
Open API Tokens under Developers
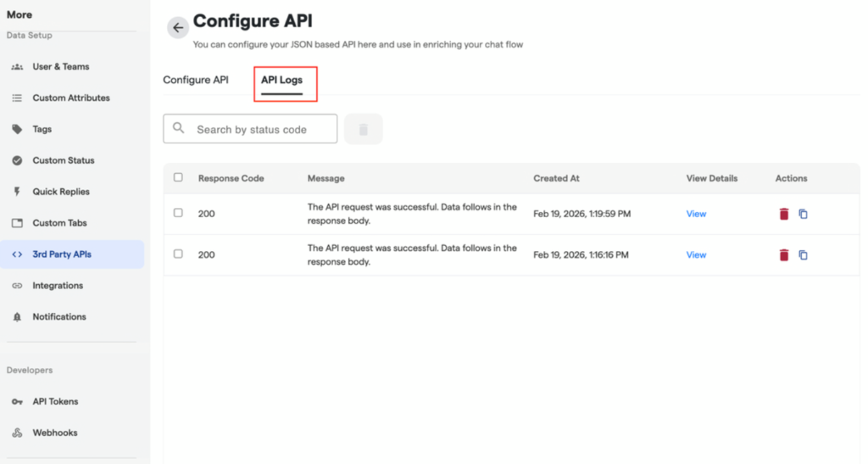55,402
